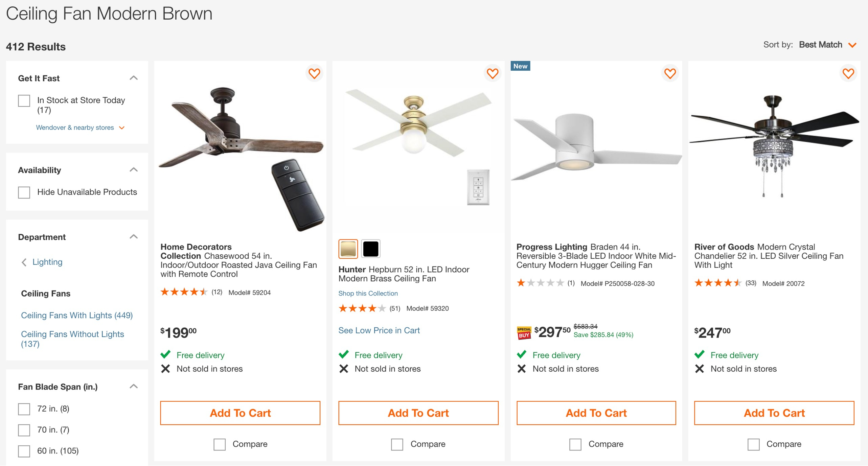Save Progress Lighting Braden fan to favorites
Screen dimensions: 868x466
click(x=670, y=73)
